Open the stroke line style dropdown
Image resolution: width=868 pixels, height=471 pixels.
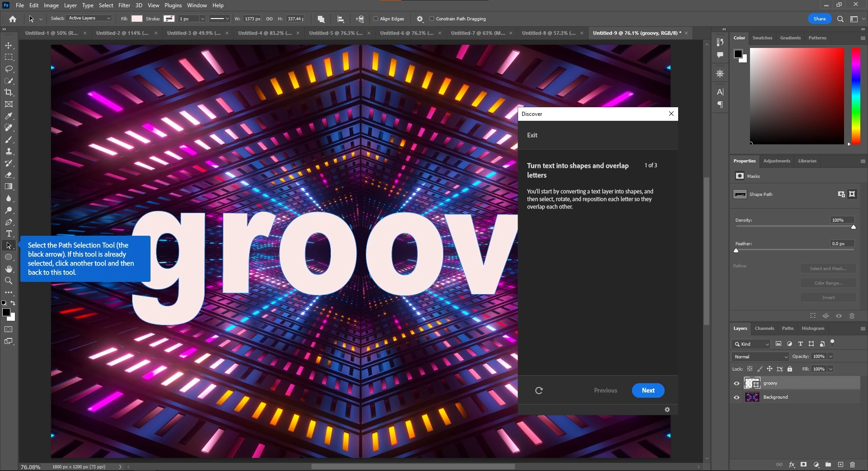click(220, 19)
